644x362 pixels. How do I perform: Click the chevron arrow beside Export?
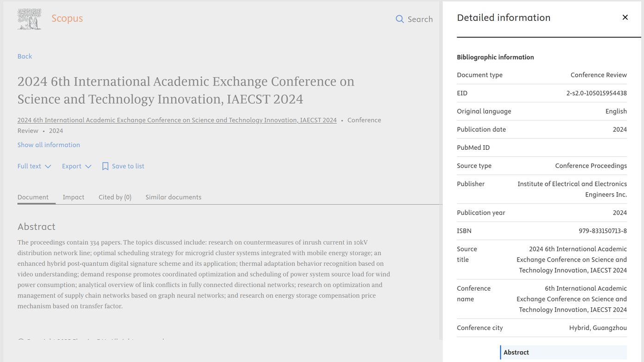click(x=88, y=166)
